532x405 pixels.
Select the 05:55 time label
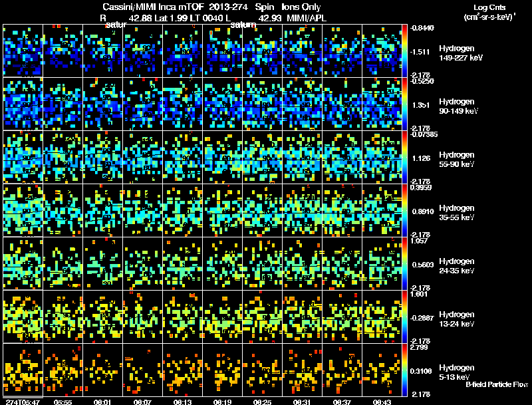pos(63,402)
